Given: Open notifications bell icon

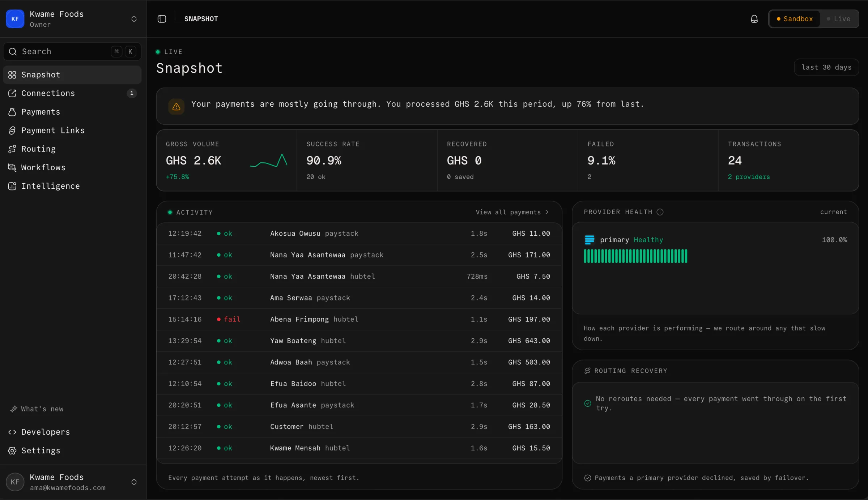Looking at the screenshot, I should [x=754, y=19].
